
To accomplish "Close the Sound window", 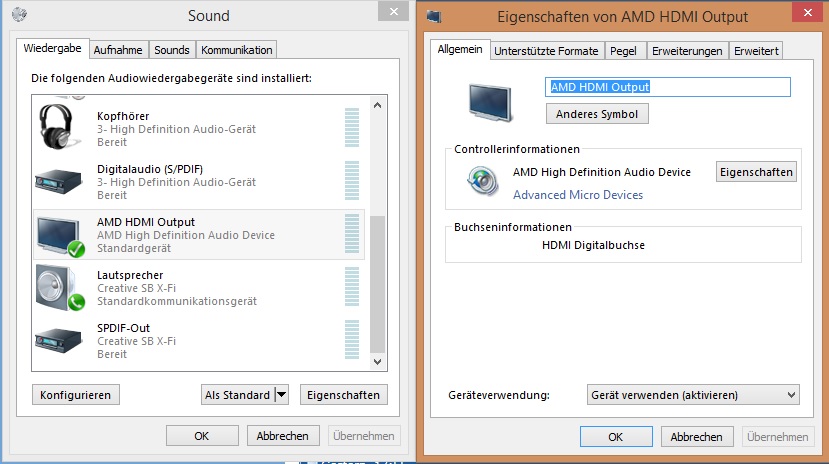I will (393, 11).
